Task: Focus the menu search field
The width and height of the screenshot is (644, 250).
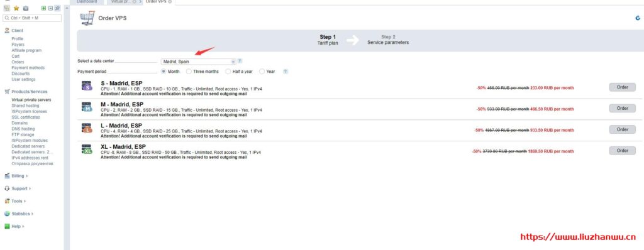Action: (32, 18)
